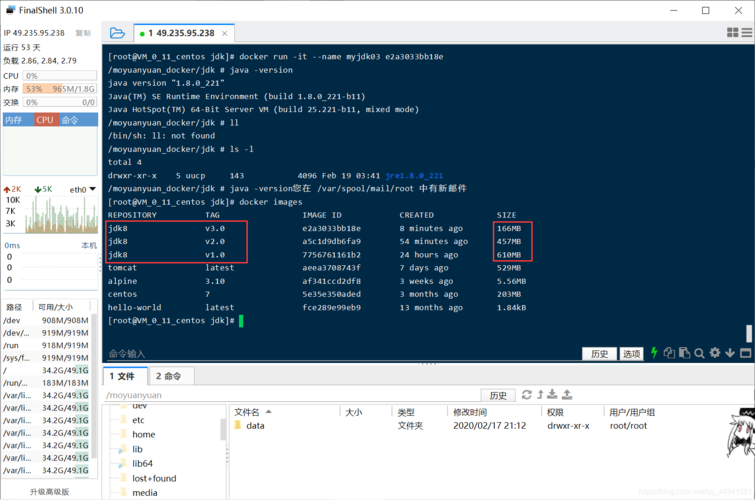Image resolution: width=755 pixels, height=500 pixels.
Task: Toggle the grid layout view icon
Action: (x=732, y=33)
